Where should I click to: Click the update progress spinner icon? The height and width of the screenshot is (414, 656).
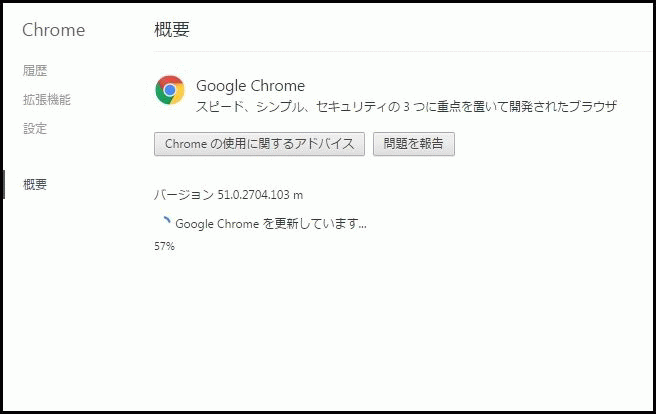[x=167, y=220]
